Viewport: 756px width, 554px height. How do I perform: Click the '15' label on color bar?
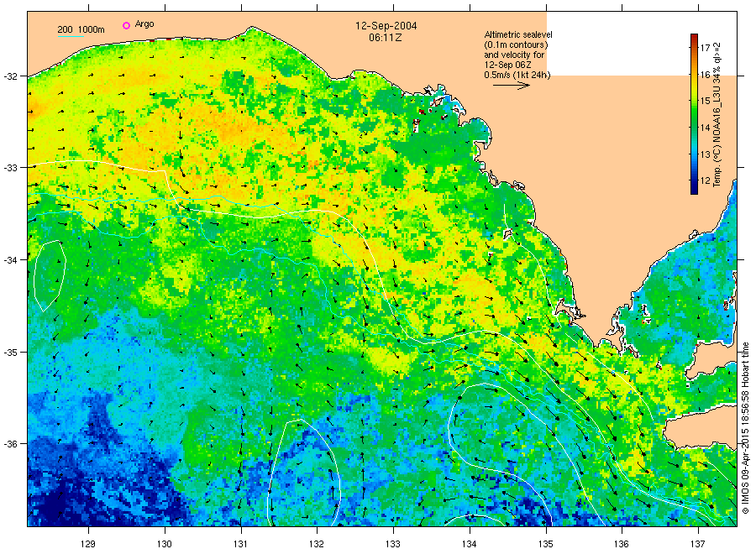(x=705, y=101)
